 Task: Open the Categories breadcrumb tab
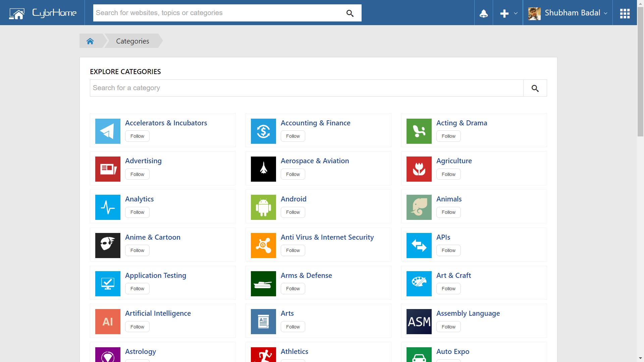[132, 41]
